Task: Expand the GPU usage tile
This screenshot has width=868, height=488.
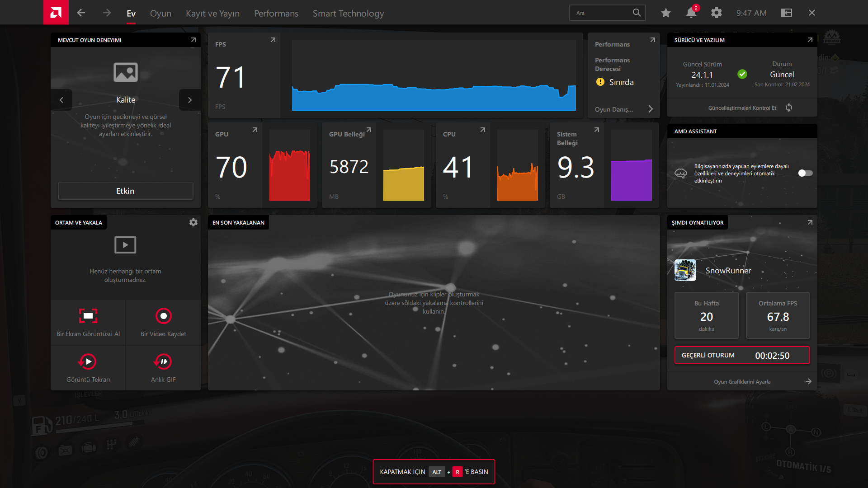Action: (255, 130)
